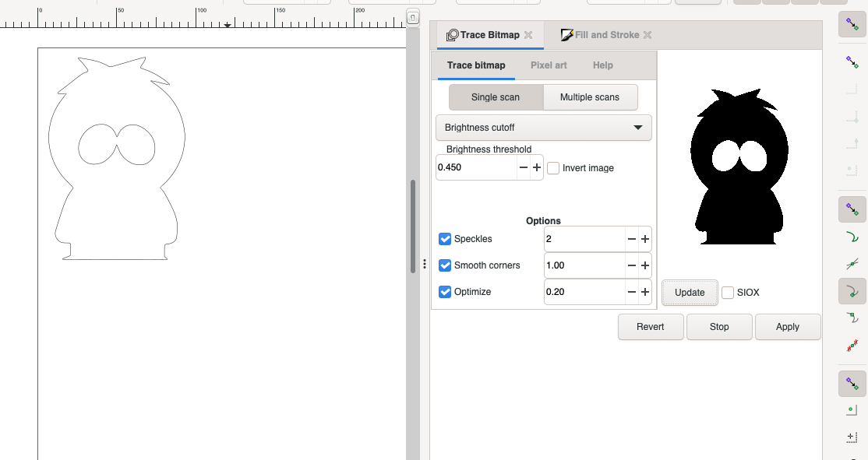Open the Brightness cutoff dropdown

coord(543,128)
